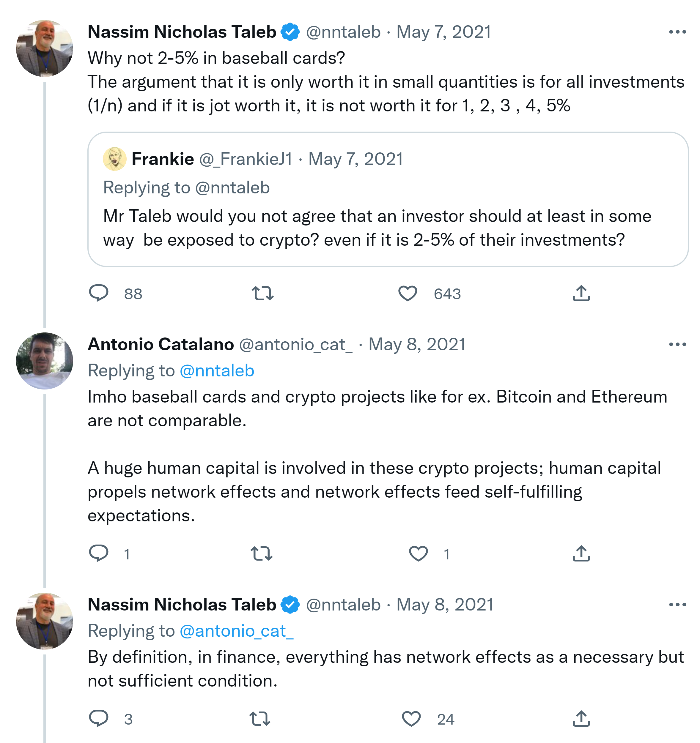
Task: Share Antonio Catalano's tweet
Action: pos(581,553)
